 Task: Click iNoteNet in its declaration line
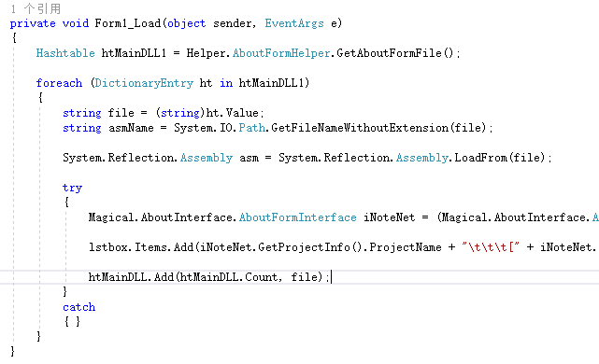(389, 217)
